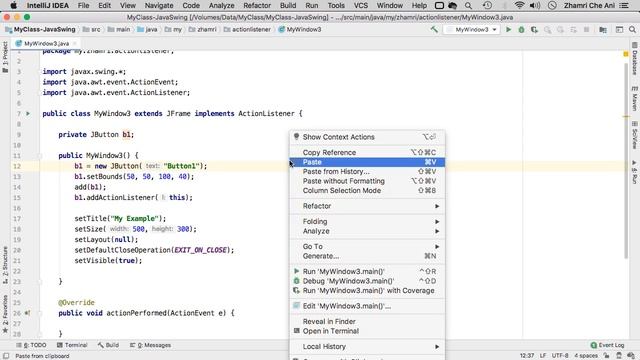
Task: Open the Apple menu
Action: coord(13,6)
